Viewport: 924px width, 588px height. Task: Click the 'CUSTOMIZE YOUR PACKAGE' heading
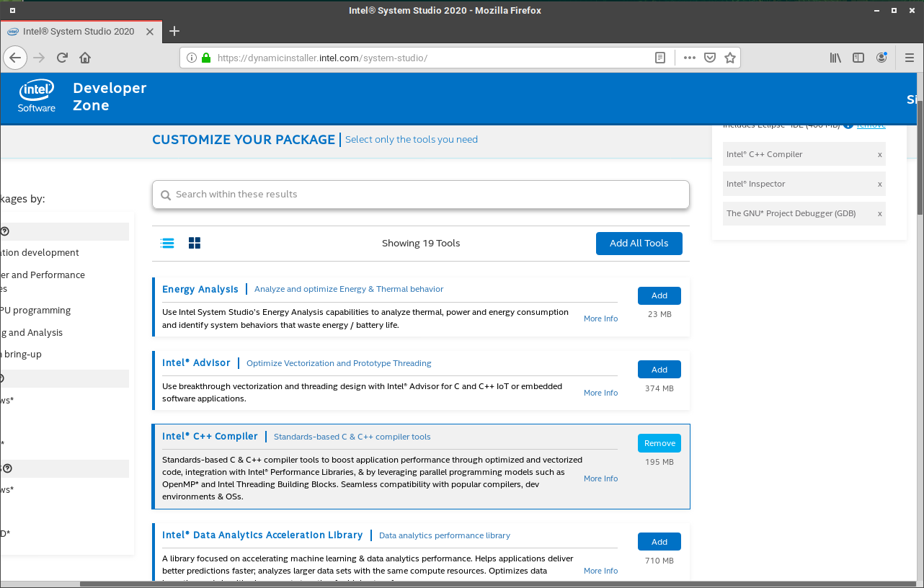244,140
